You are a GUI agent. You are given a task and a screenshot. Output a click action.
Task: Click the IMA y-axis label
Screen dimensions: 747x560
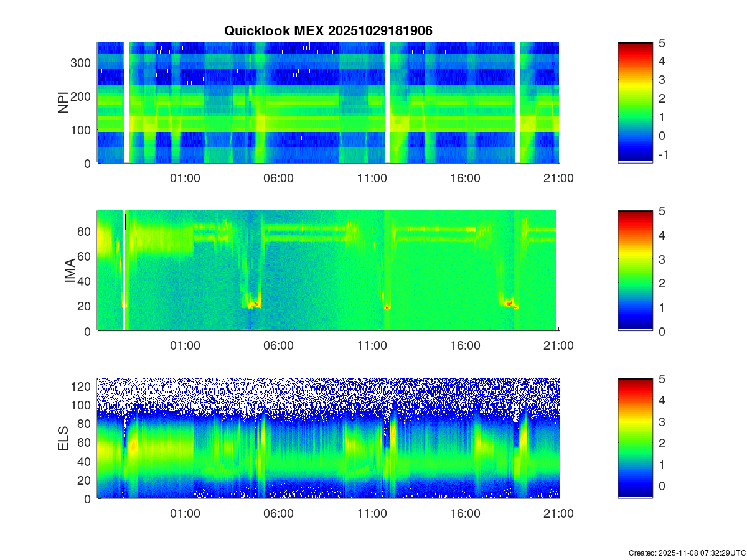pos(70,271)
